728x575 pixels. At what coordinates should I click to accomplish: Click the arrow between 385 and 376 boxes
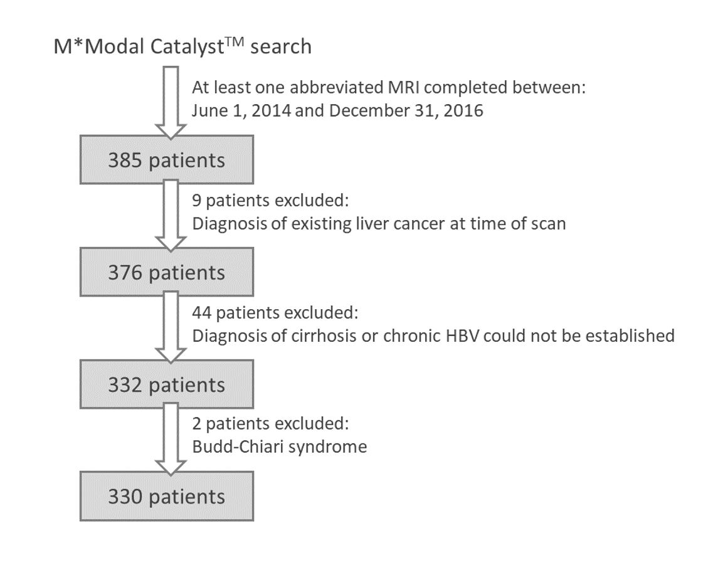coord(171,214)
